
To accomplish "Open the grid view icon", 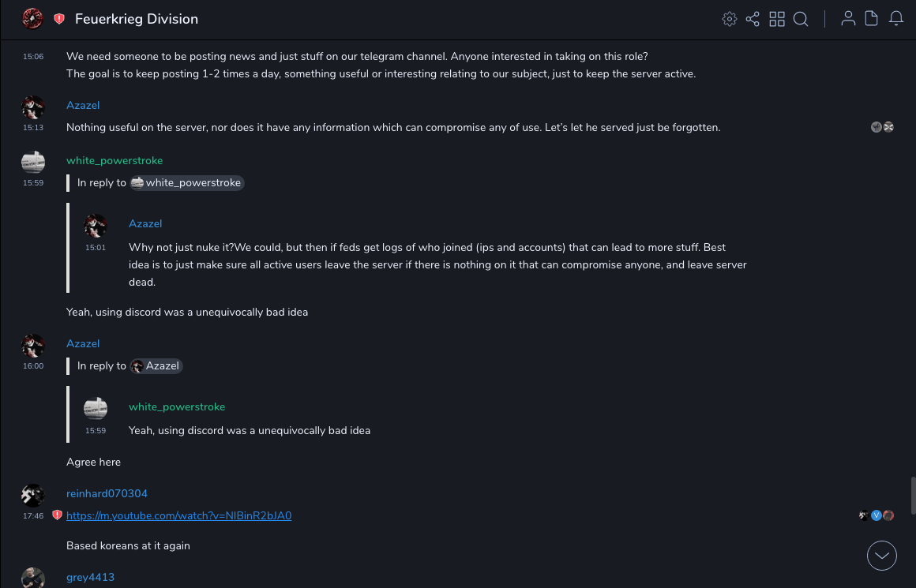I will click(777, 19).
